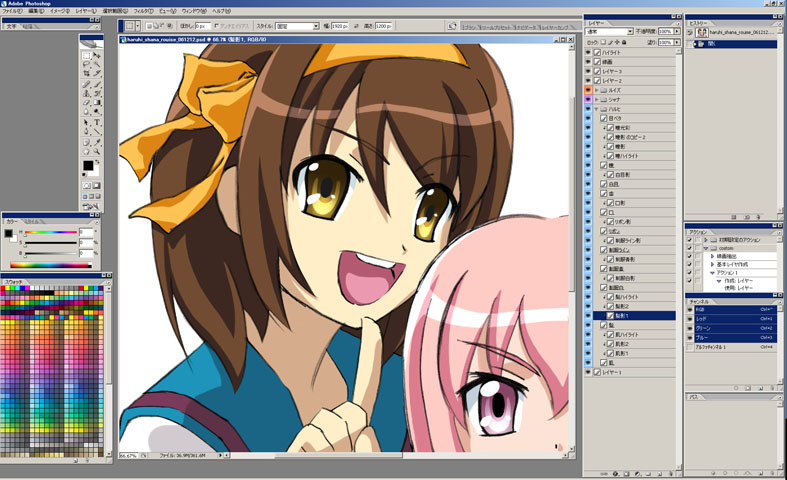
Task: Select the Magic Wand tool
Action: [97, 64]
